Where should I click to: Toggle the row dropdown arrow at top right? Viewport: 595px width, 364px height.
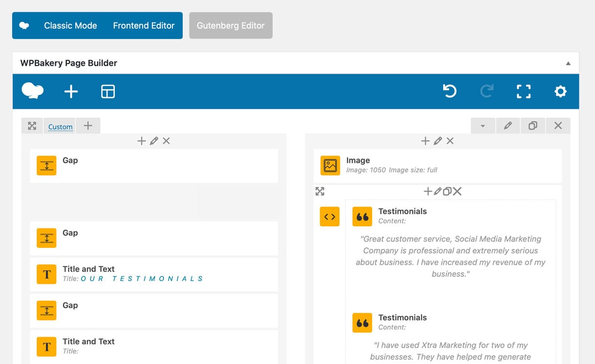point(483,126)
